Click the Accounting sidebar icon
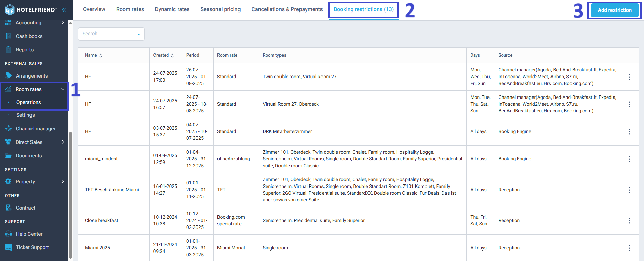This screenshot has width=644, height=261. (8, 23)
